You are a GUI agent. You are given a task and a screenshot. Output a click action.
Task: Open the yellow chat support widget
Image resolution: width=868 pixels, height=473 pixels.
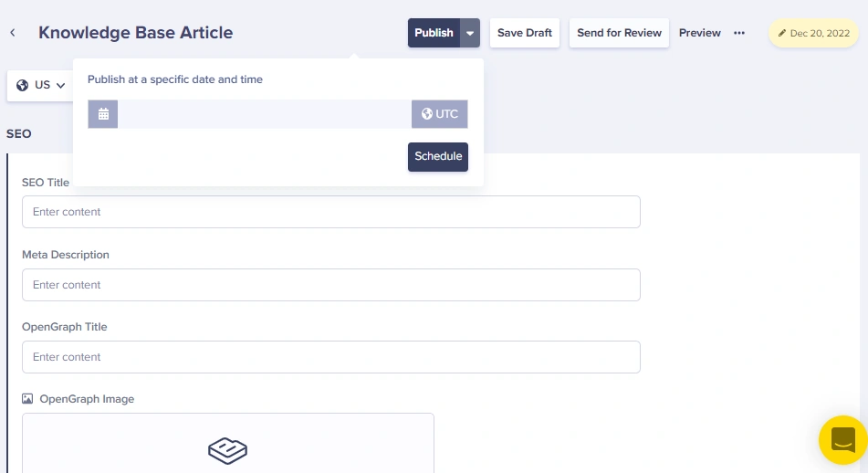point(842,439)
